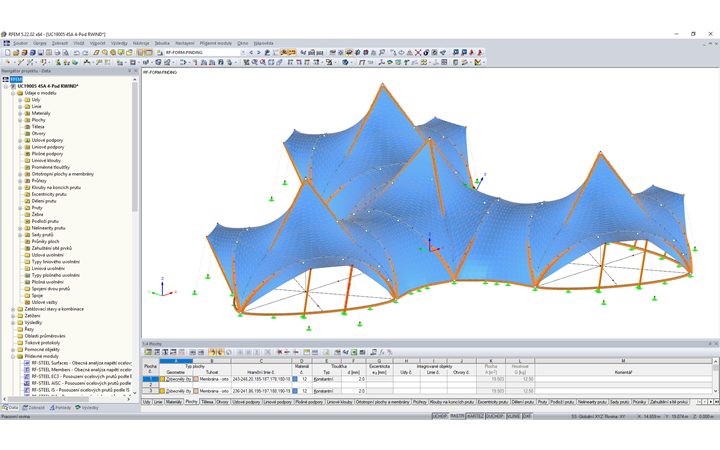The image size is (720, 450).
Task: Select Ortotropní plochy a membrány tree item
Action: pyautogui.click(x=62, y=174)
